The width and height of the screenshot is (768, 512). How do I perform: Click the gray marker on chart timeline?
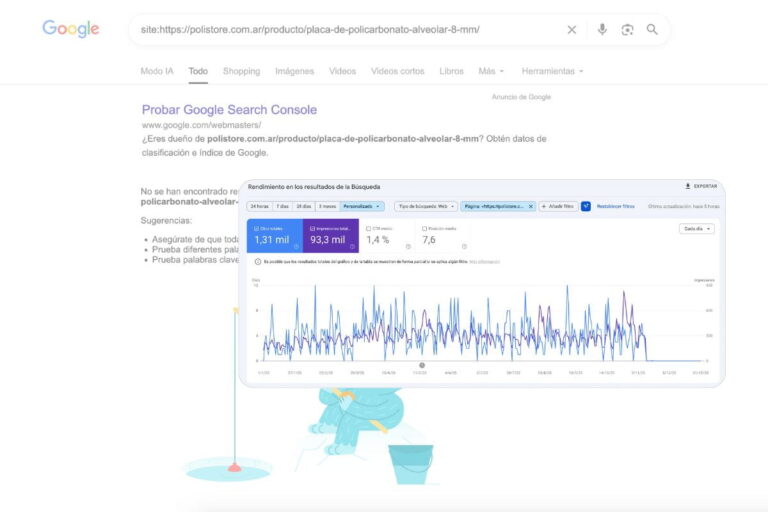click(x=421, y=365)
